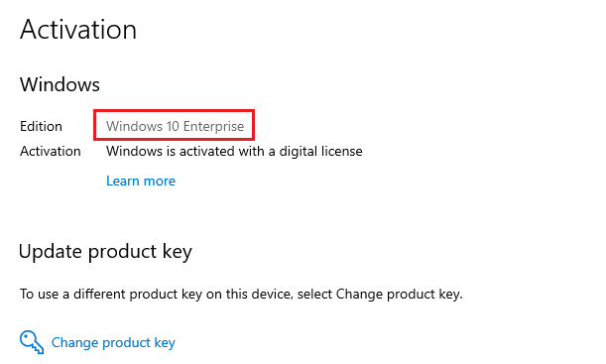Select the Activation label below Edition
This screenshot has width=606, height=364.
pos(51,151)
